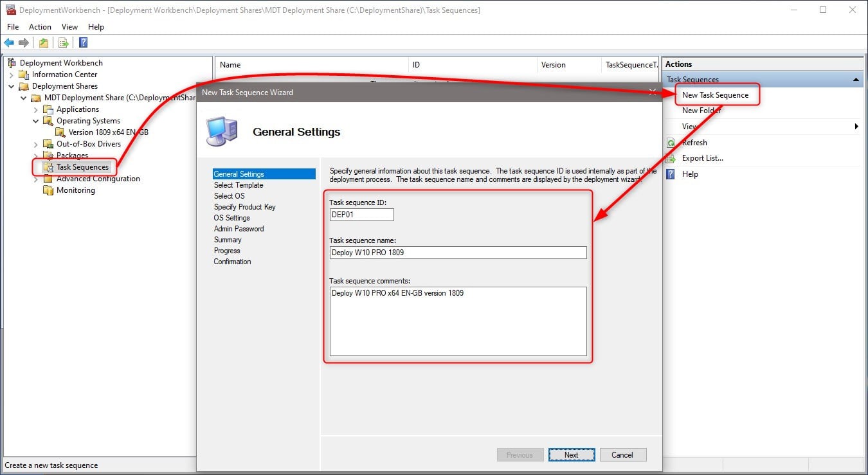Image resolution: width=868 pixels, height=475 pixels.
Task: Select the Select Template wizard step
Action: [239, 185]
